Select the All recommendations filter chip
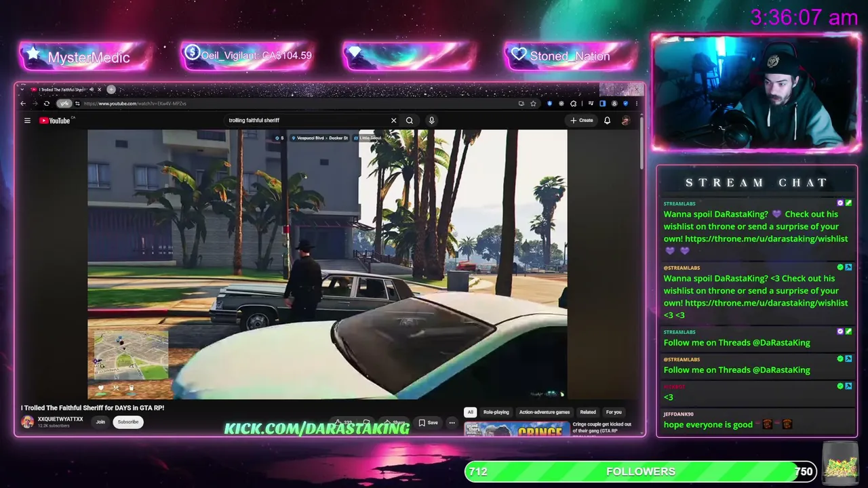This screenshot has height=488, width=868. coord(470,412)
